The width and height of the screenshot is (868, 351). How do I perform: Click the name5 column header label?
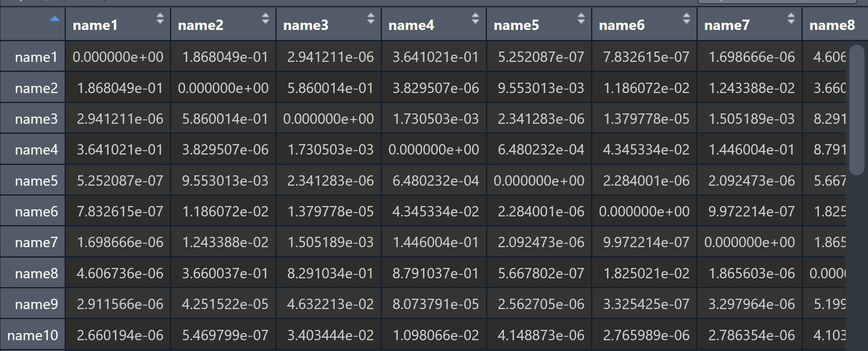click(516, 25)
